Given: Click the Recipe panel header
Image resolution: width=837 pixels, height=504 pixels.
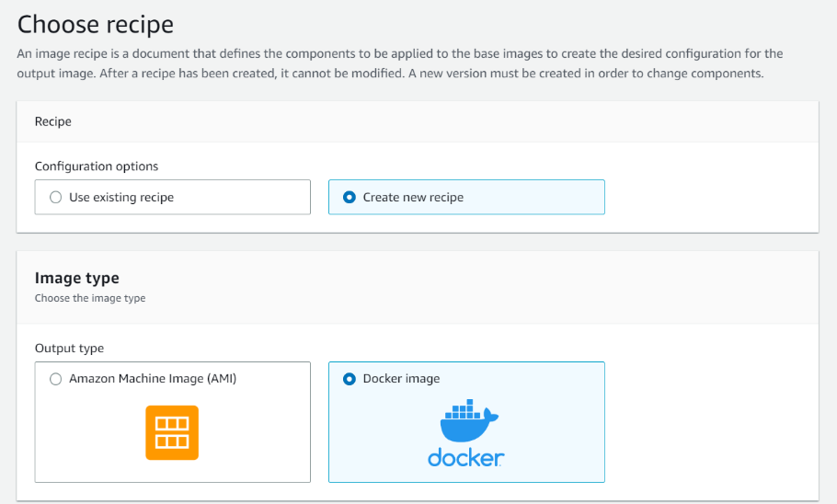Looking at the screenshot, I should pyautogui.click(x=53, y=121).
